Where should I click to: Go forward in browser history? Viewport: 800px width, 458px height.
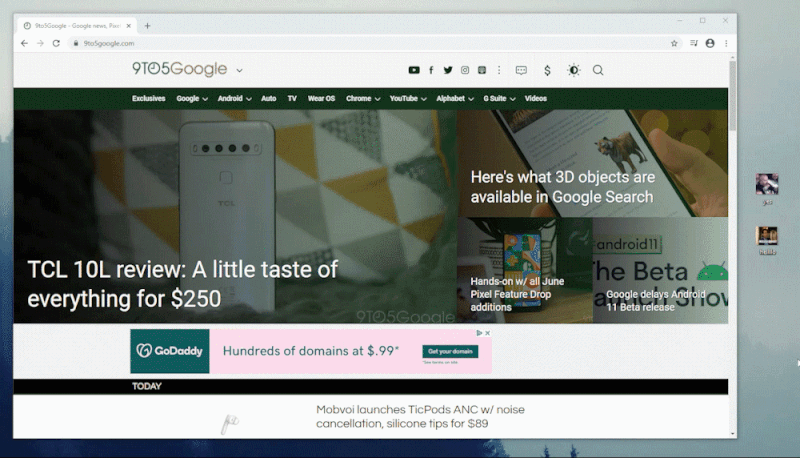pyautogui.click(x=40, y=43)
